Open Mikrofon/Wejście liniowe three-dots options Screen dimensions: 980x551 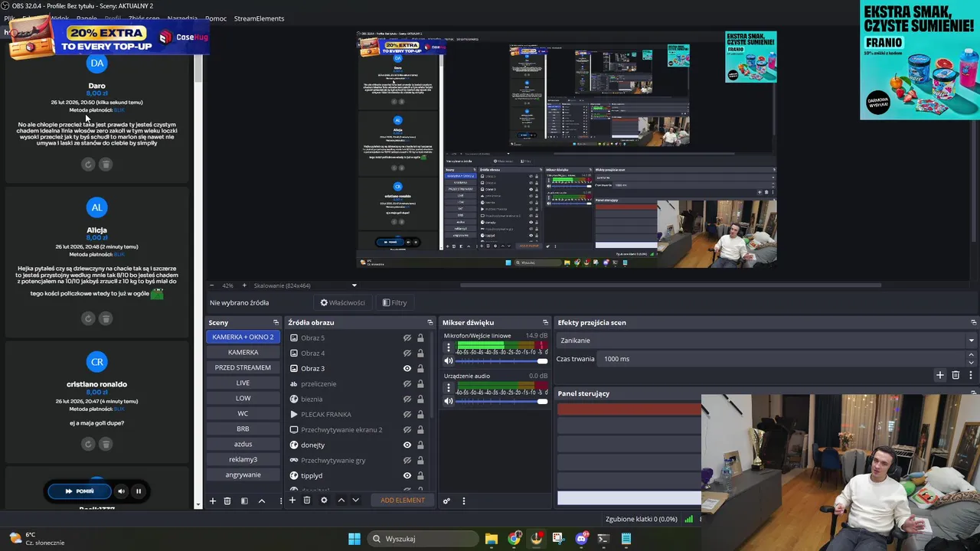click(x=449, y=347)
